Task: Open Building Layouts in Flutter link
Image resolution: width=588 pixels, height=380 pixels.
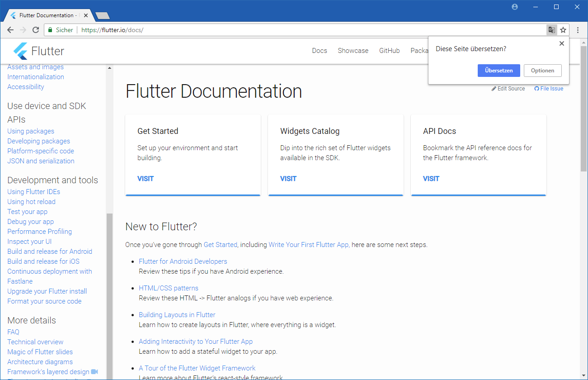Action: coord(177,315)
